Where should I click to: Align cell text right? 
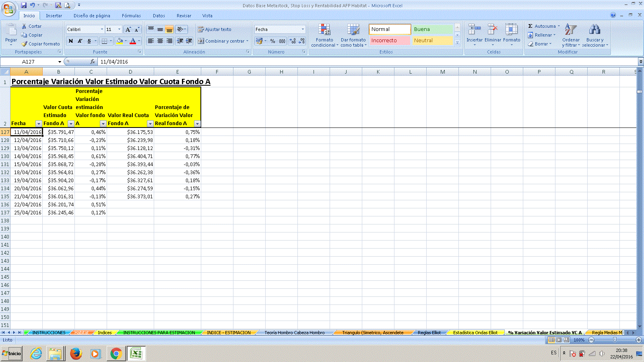tap(169, 41)
